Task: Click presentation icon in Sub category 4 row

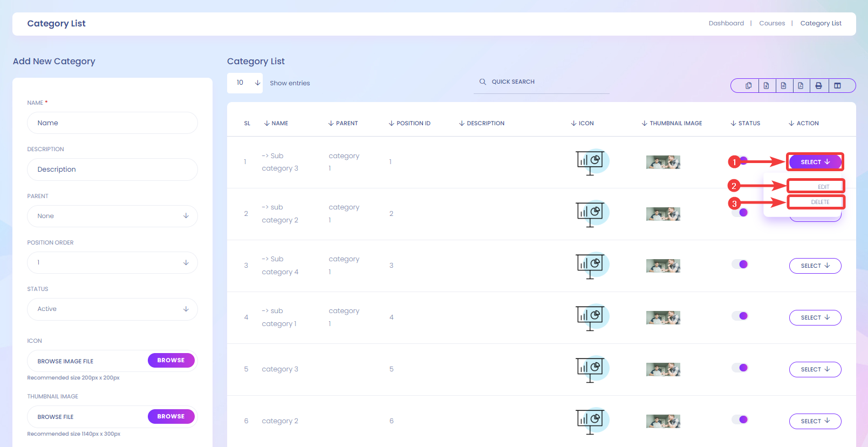Action: tap(592, 266)
